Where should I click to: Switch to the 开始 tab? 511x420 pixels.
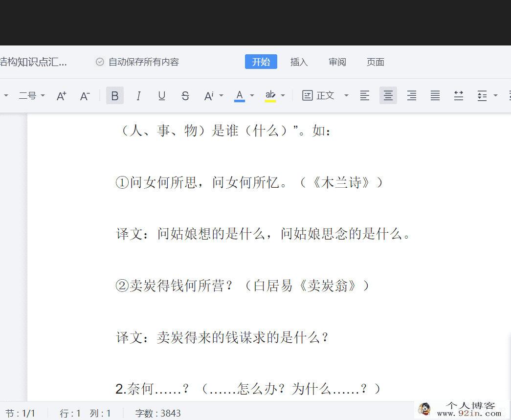pos(261,62)
